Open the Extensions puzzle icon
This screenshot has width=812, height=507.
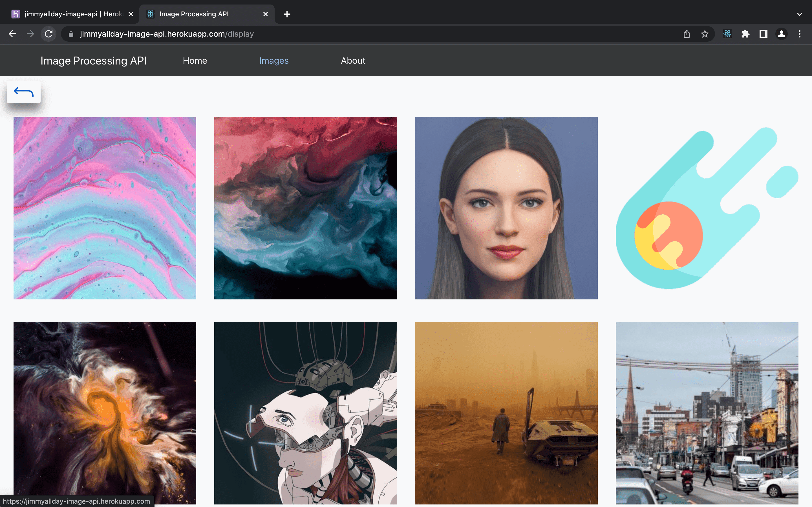pyautogui.click(x=745, y=34)
